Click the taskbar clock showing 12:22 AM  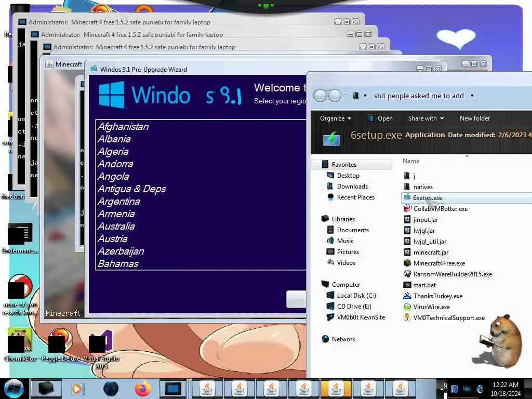coord(505,389)
